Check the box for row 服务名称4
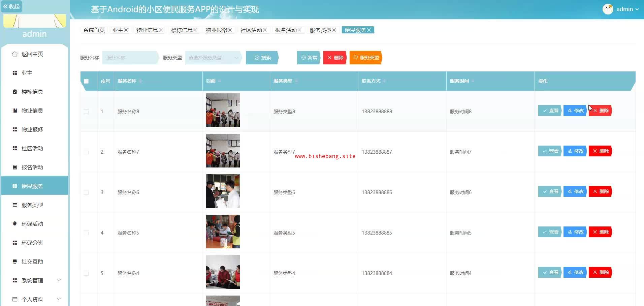644x306 pixels. click(86, 273)
